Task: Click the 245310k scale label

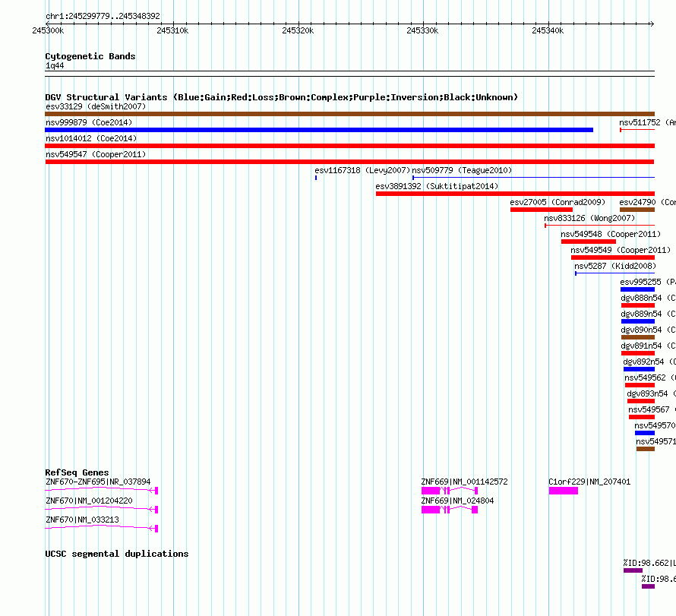Action: pyautogui.click(x=172, y=30)
